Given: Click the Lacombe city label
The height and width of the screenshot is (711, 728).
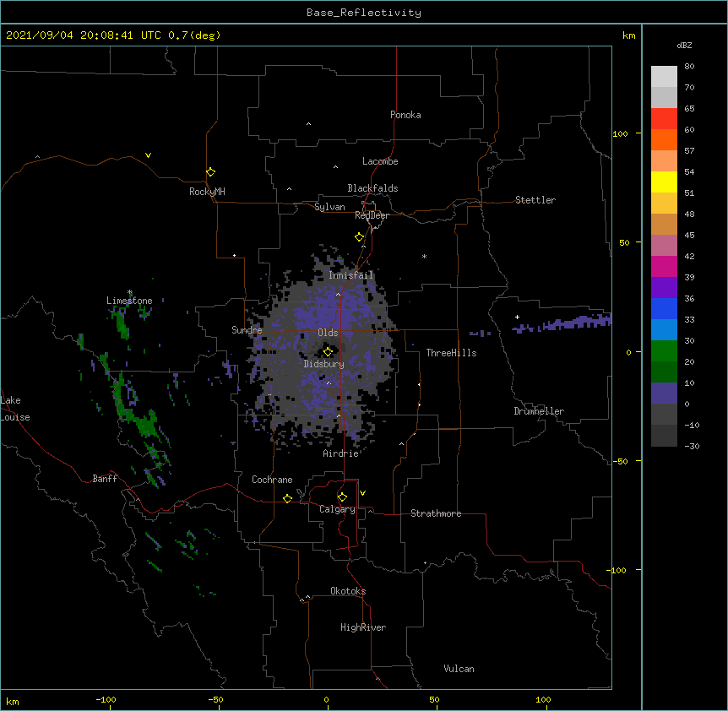Looking at the screenshot, I should point(380,161).
